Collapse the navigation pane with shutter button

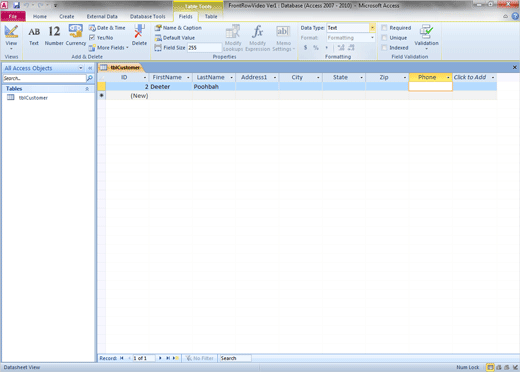pyautogui.click(x=90, y=68)
